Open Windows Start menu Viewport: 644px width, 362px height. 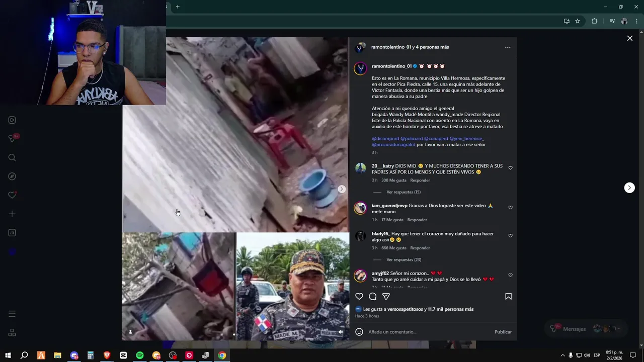click(8, 355)
